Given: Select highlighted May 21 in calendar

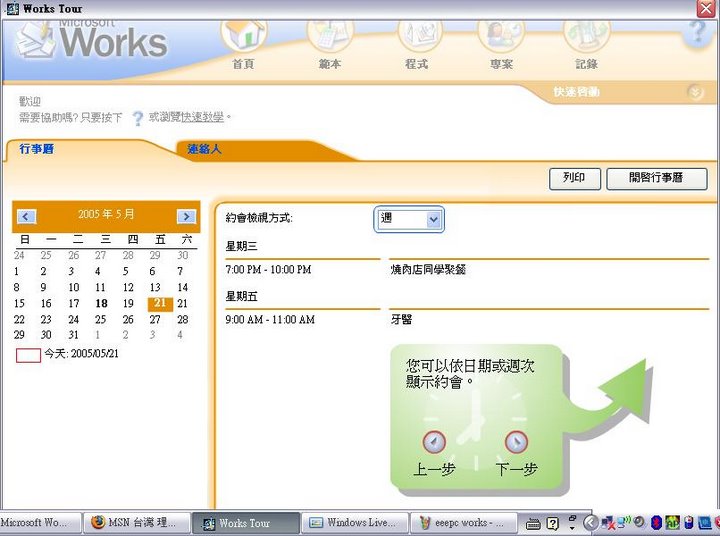Looking at the screenshot, I should [160, 304].
